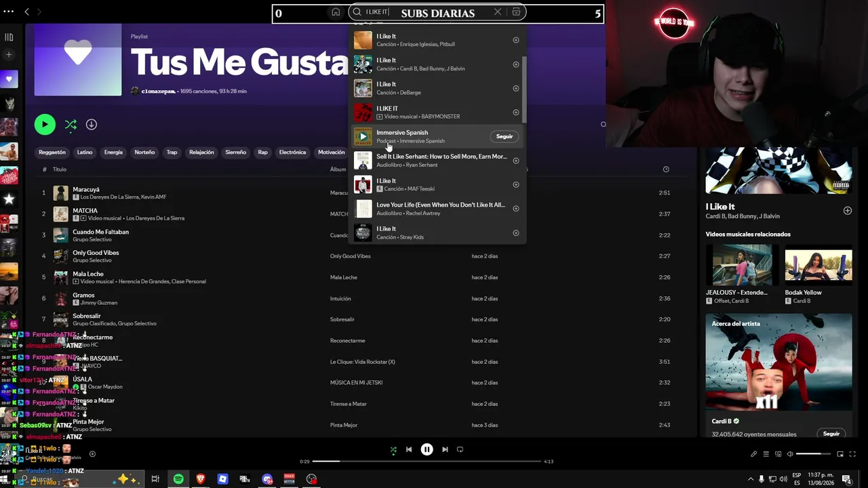The height and width of the screenshot is (488, 868).
Task: Select the Norteño filter chip
Action: click(x=144, y=152)
